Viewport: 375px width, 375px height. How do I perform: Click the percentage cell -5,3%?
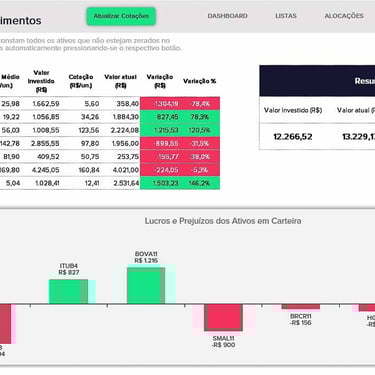[x=200, y=170]
